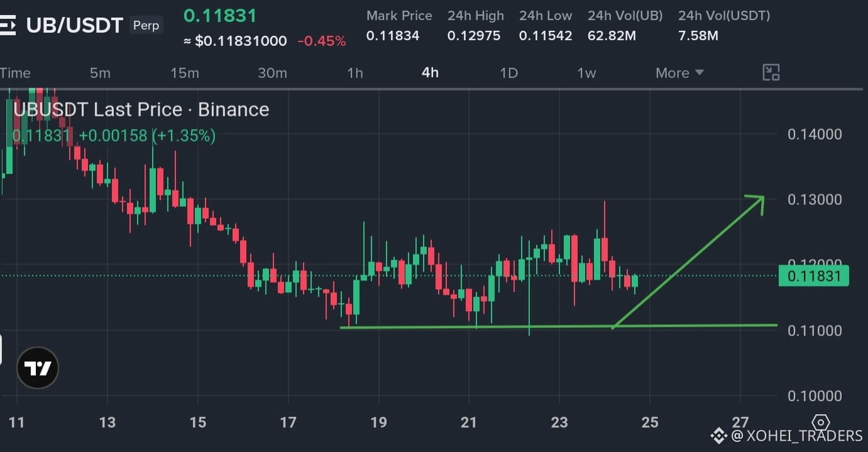Click the UBUSDT Last Price Binance legend

[141, 109]
